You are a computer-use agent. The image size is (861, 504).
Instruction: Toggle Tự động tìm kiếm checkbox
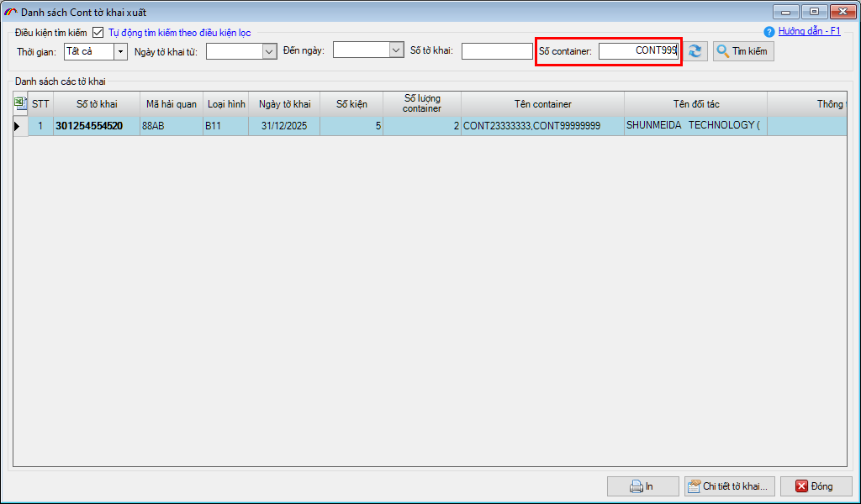point(98,33)
